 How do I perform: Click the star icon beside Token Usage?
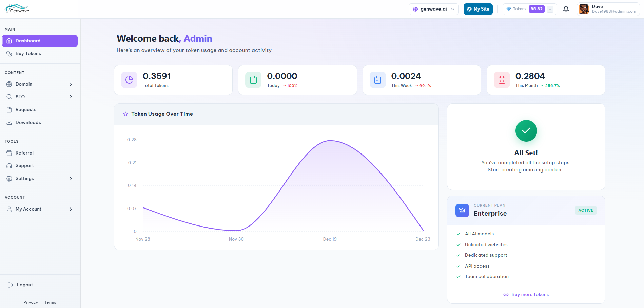(125, 114)
